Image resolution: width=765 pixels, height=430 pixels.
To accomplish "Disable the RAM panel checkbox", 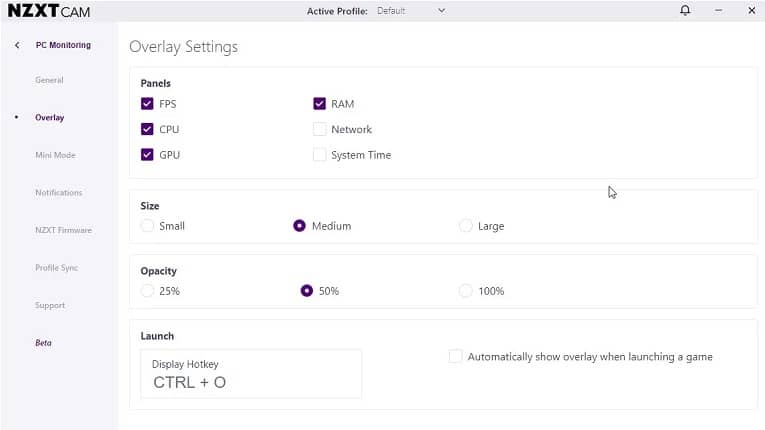I will click(x=319, y=103).
